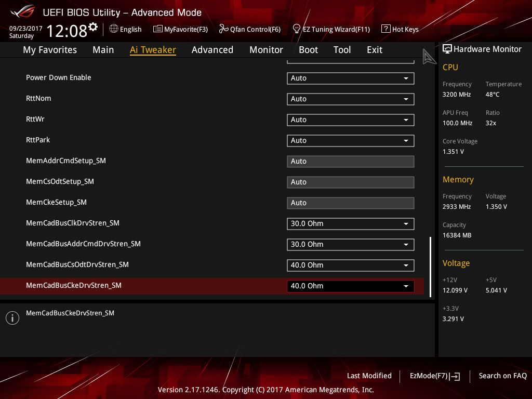The width and height of the screenshot is (532, 399).
Task: Open MemCadBusClkDrvStren_SM 30.0 Ohm dropdown
Action: pyautogui.click(x=351, y=224)
